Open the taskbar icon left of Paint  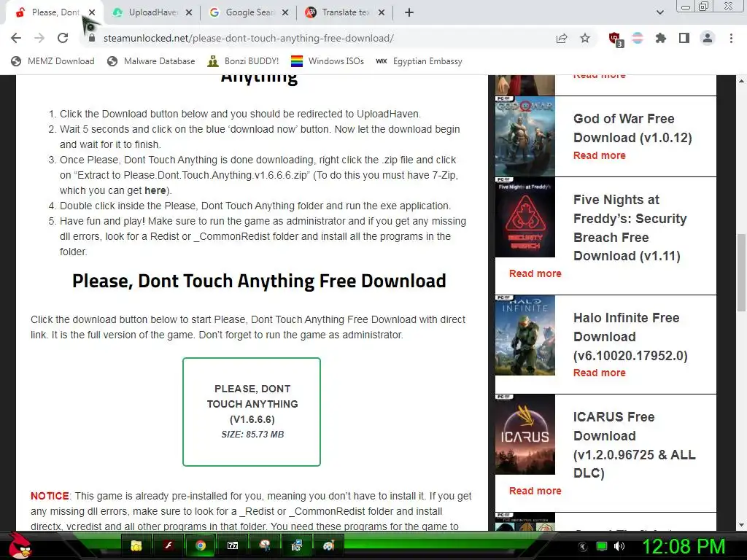click(x=296, y=545)
